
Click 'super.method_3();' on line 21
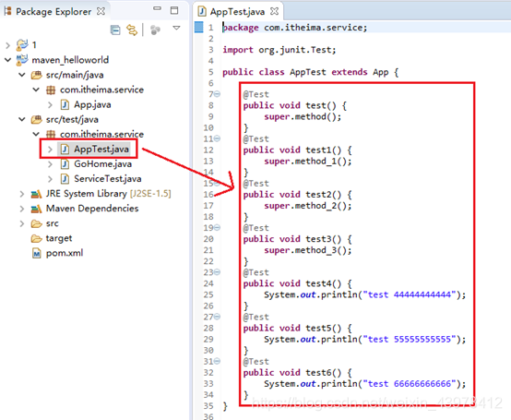tap(308, 250)
